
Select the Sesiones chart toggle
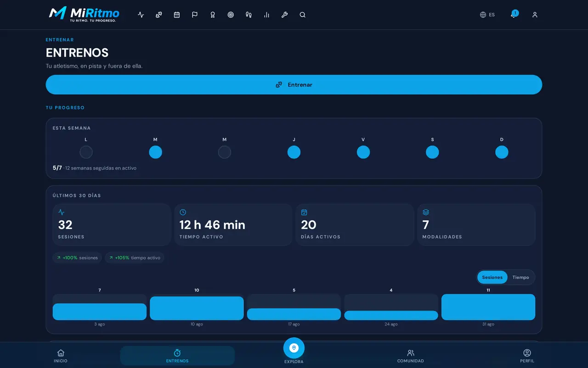coord(492,277)
